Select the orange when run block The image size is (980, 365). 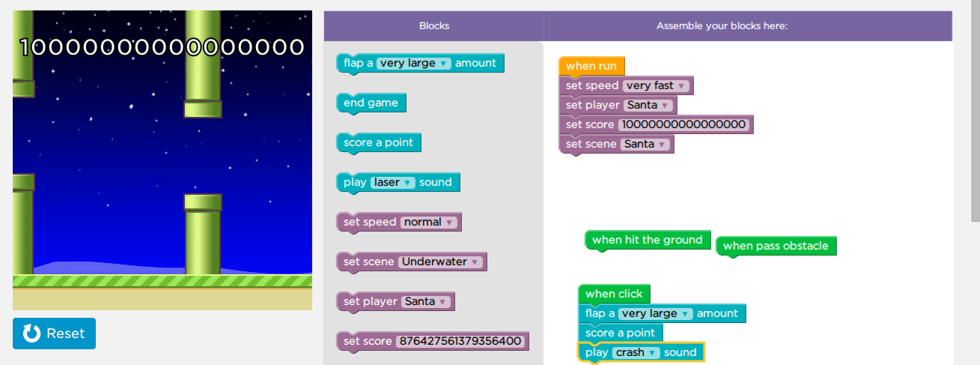coord(591,66)
